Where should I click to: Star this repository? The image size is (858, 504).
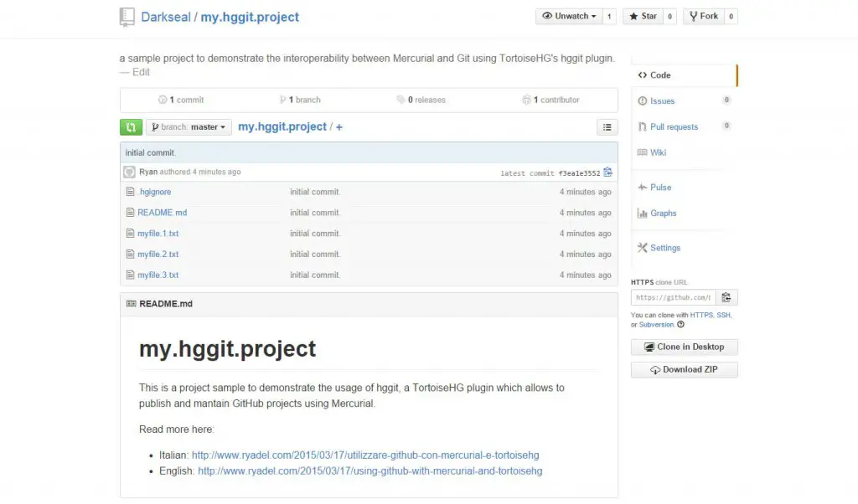(643, 16)
